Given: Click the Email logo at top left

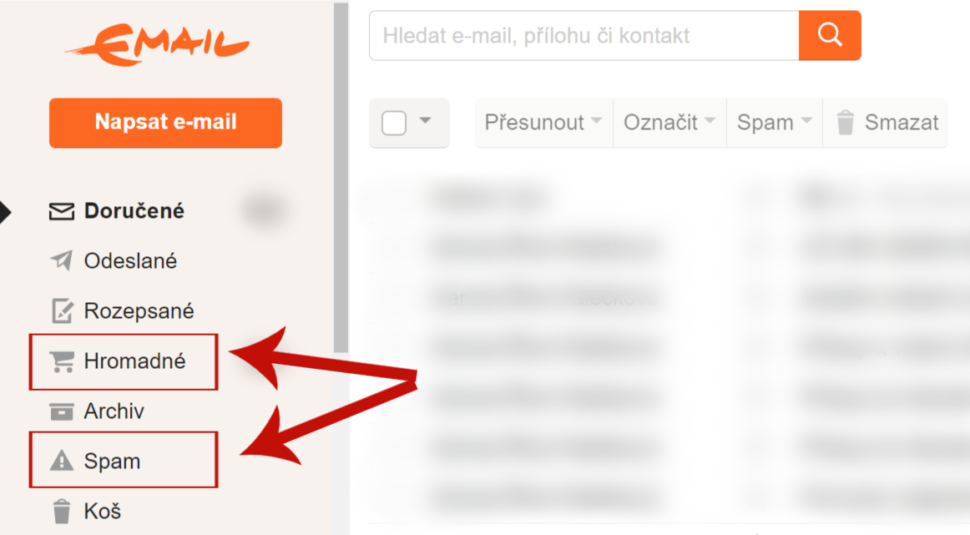Looking at the screenshot, I should [x=157, y=45].
